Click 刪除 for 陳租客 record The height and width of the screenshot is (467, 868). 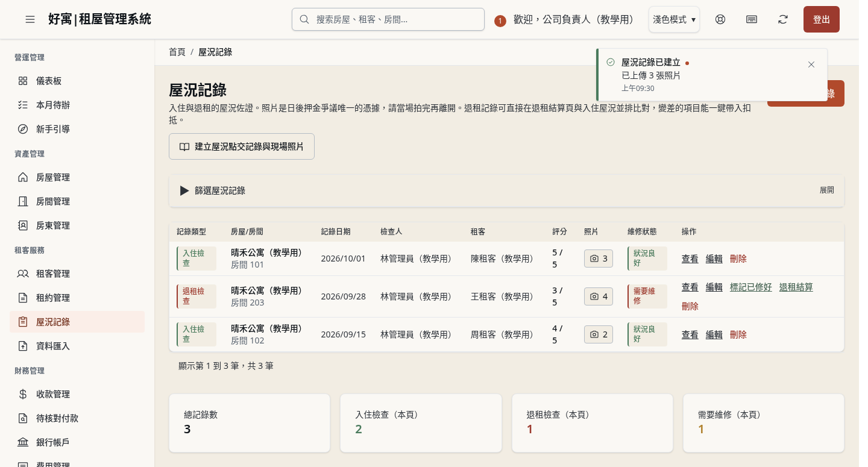(738, 259)
